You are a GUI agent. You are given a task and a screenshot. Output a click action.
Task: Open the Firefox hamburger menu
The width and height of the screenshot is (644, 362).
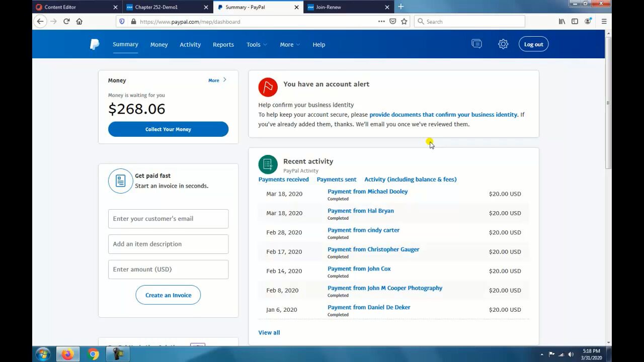(604, 22)
